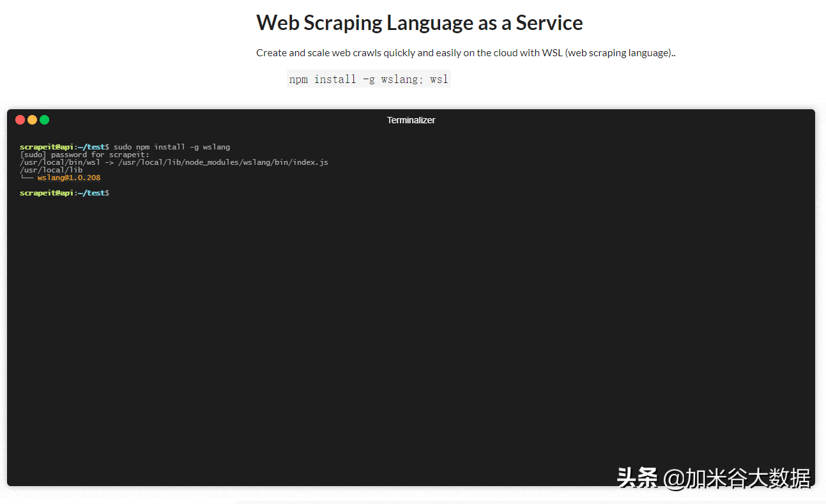Click the yellow minimize dot in Terminalizer
This screenshot has width=826, height=504.
pos(32,120)
